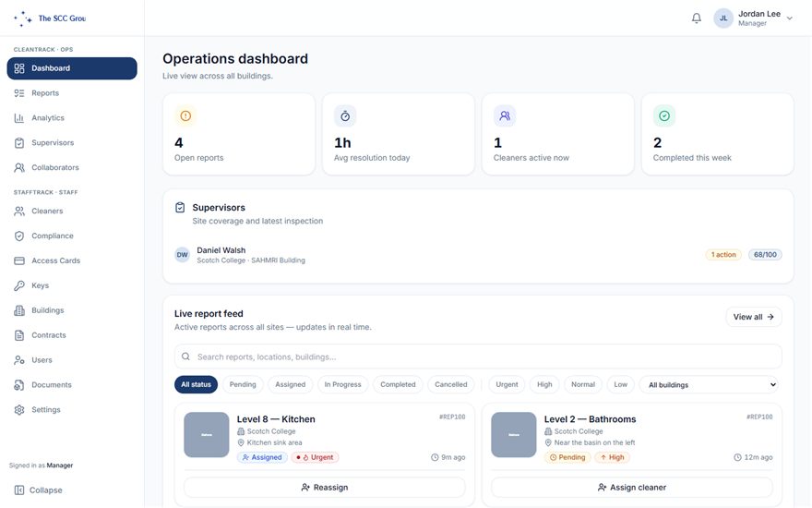Screen dimensions: 812x508
Task: Focus the search reports input field
Action: [x=478, y=357]
